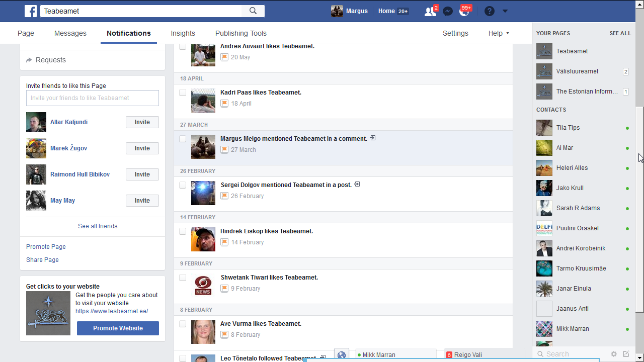The image size is (644, 362).
Task: Go to Home in the top bar
Action: (386, 11)
